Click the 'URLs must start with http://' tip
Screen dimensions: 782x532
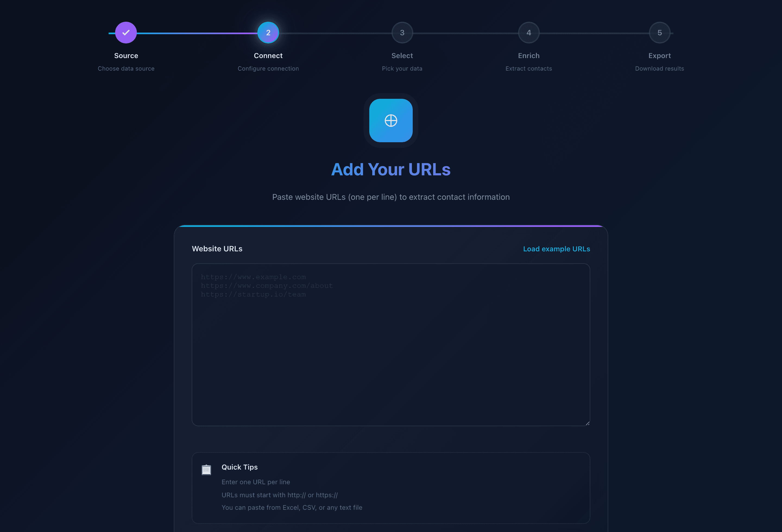[280, 495]
